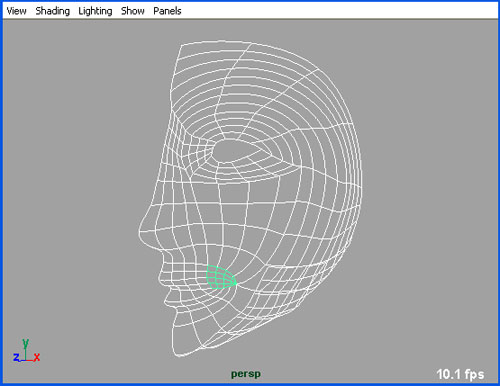Click the blue Z axis label
The width and height of the screenshot is (500, 386).
click(x=16, y=358)
